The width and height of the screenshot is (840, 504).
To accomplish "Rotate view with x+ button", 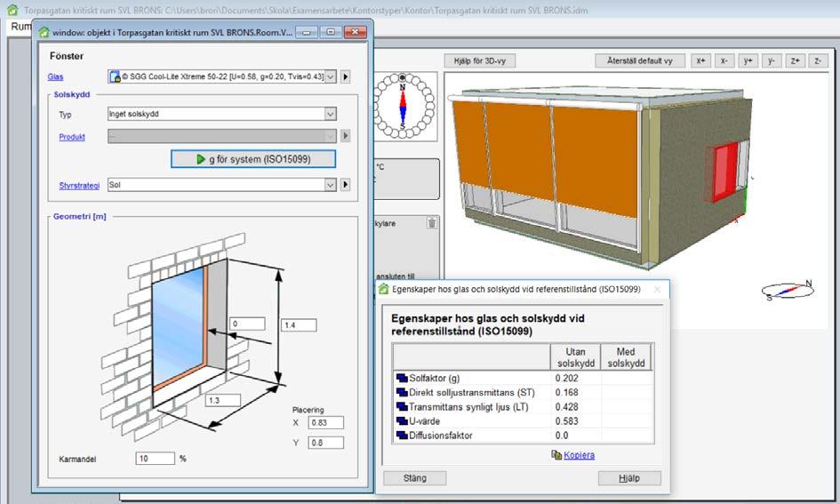I will 701,61.
